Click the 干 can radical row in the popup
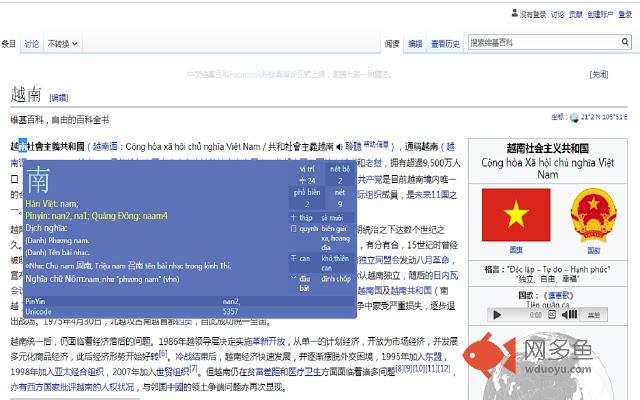 point(320,263)
